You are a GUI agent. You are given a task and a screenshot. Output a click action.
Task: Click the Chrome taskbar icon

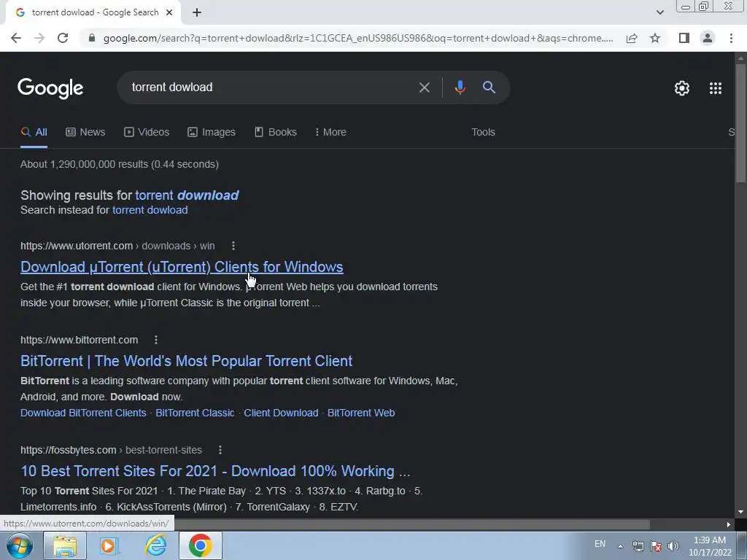201,545
